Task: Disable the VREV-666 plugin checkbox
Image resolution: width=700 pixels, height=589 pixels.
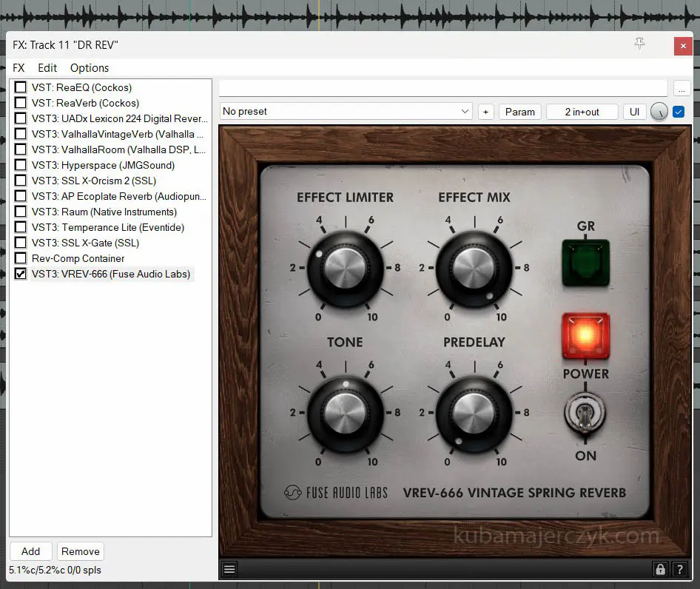Action: tap(21, 274)
